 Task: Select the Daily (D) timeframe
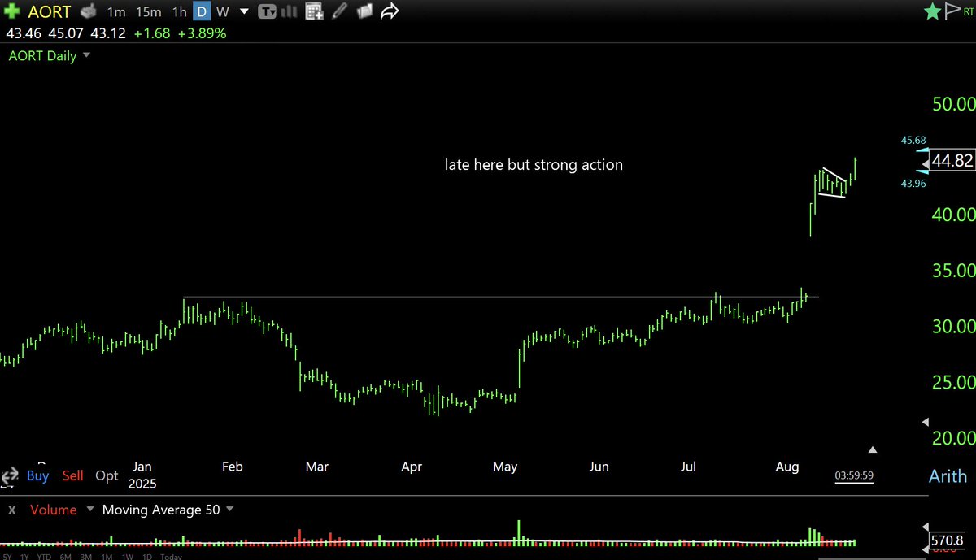coord(200,12)
